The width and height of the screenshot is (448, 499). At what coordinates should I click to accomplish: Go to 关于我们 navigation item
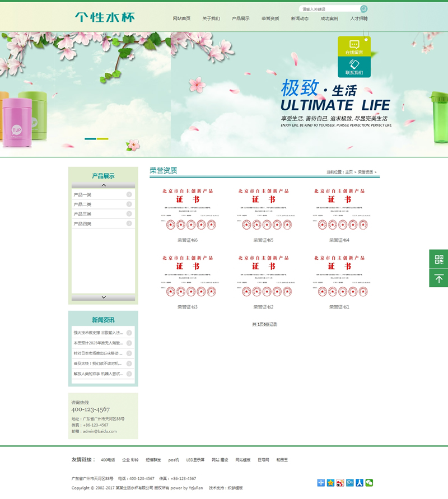coord(211,18)
